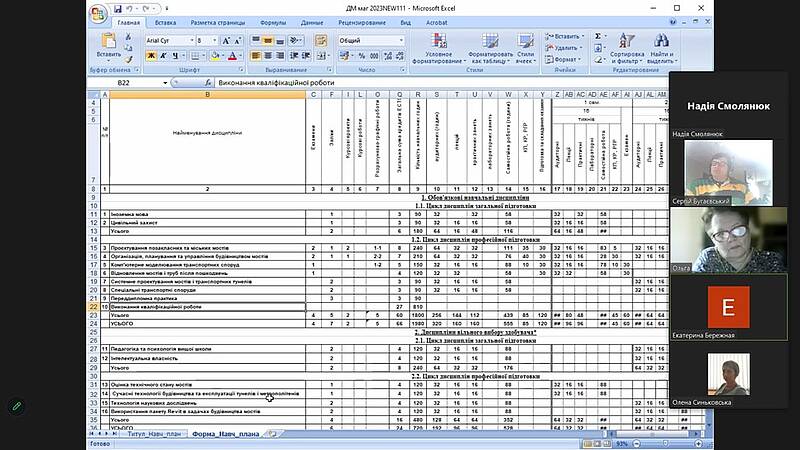Open the Clear eraser tool
The width and height of the screenshot is (800, 450).
598,60
